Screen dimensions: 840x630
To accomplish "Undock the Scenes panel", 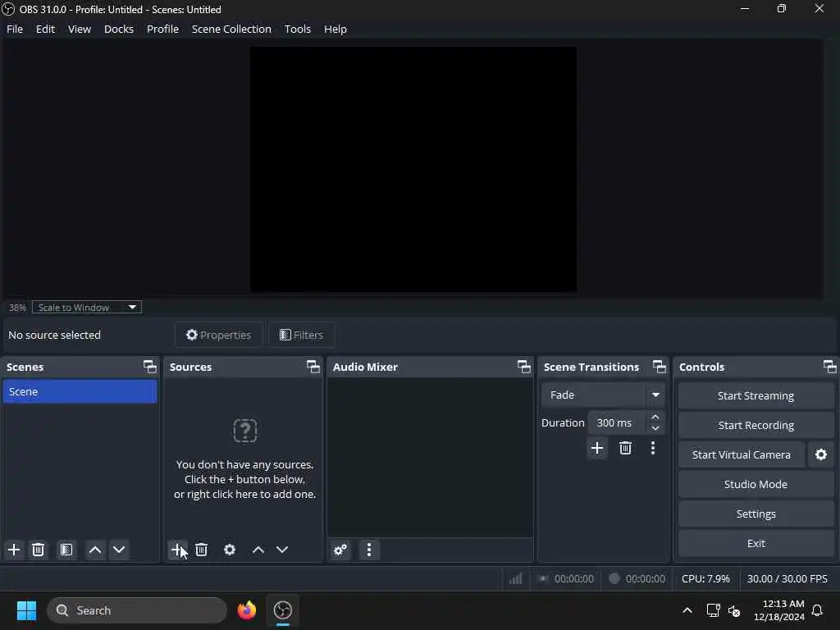I will point(150,367).
